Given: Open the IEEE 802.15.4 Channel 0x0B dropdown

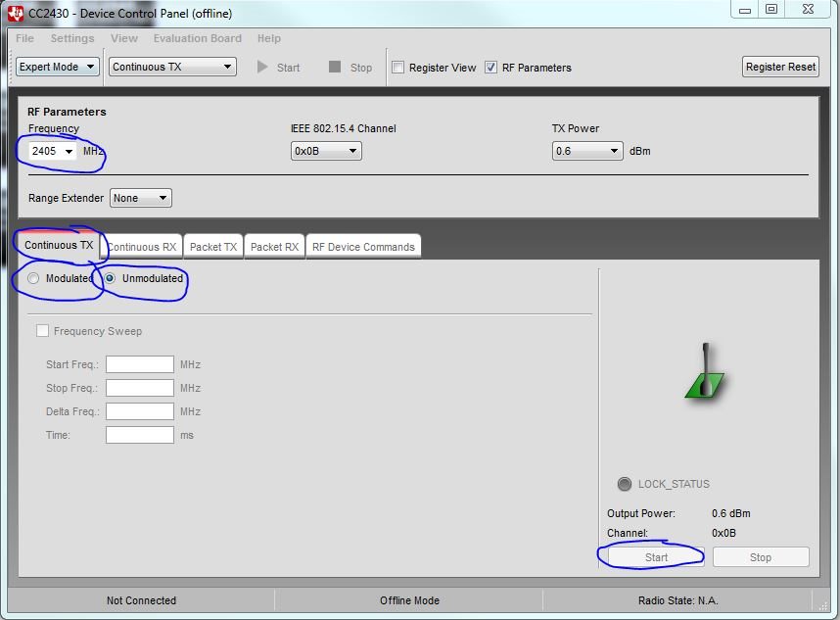Looking at the screenshot, I should click(x=326, y=151).
